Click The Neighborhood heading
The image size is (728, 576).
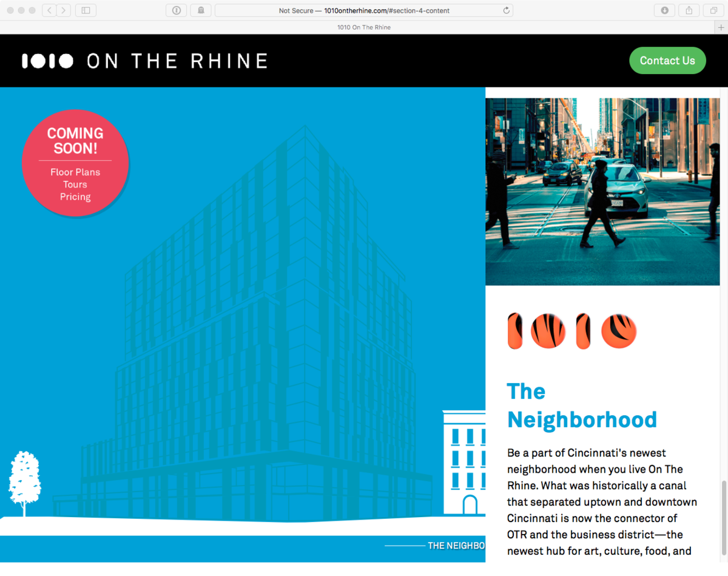pos(582,405)
